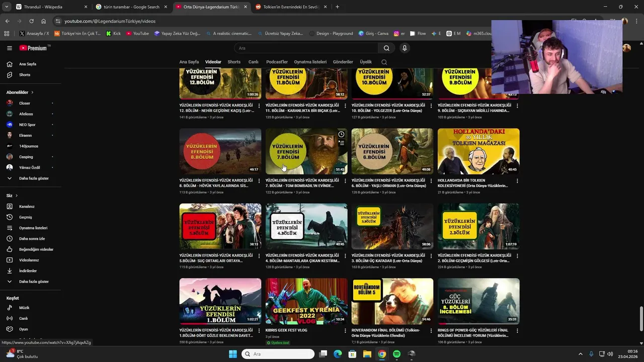
Task: Open options menu for 12. Bölüm video
Action: [259, 106]
